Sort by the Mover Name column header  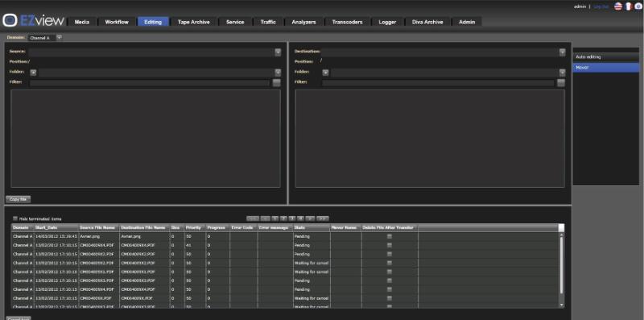point(345,227)
